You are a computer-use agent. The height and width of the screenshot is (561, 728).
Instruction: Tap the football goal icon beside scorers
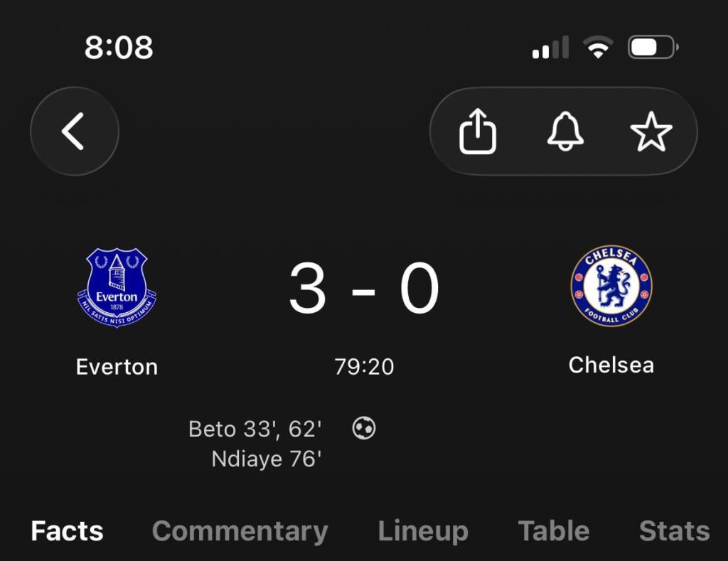[x=364, y=428]
